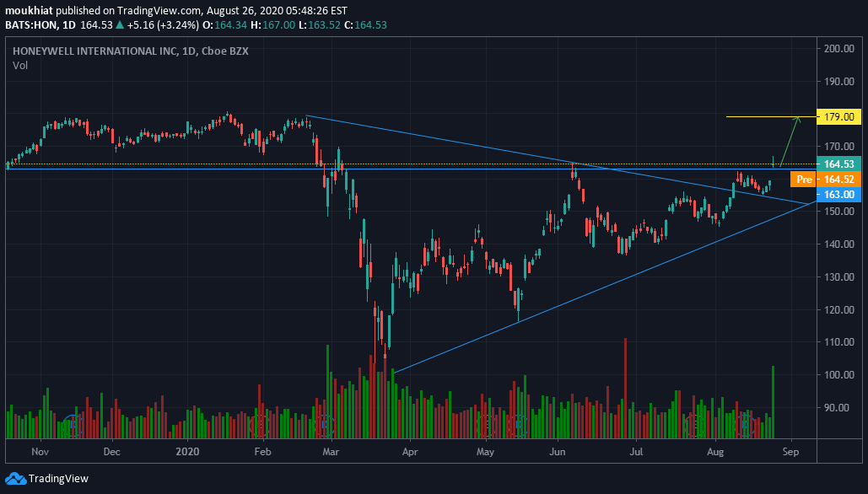Click the Jun time axis label
Screen dimensions: 868x494
pos(558,452)
